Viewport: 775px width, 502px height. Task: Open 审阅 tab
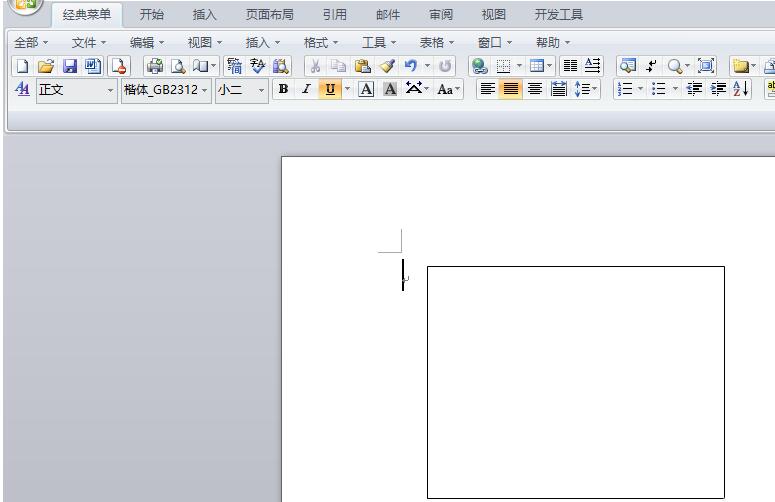tap(441, 15)
